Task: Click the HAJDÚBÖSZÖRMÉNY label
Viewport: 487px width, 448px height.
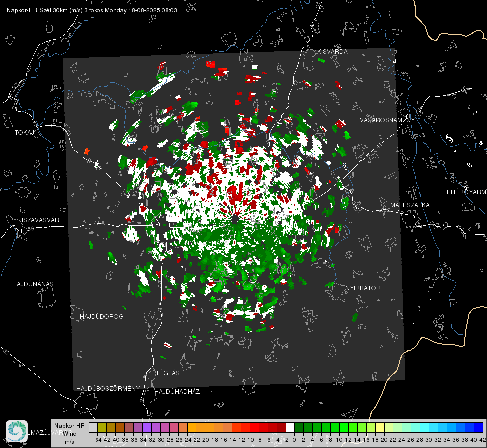Action: (108, 389)
